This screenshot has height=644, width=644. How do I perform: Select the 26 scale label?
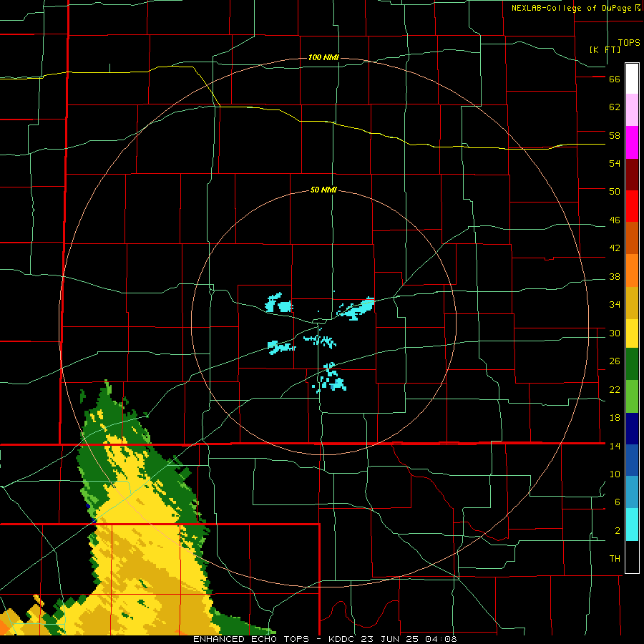(x=615, y=361)
